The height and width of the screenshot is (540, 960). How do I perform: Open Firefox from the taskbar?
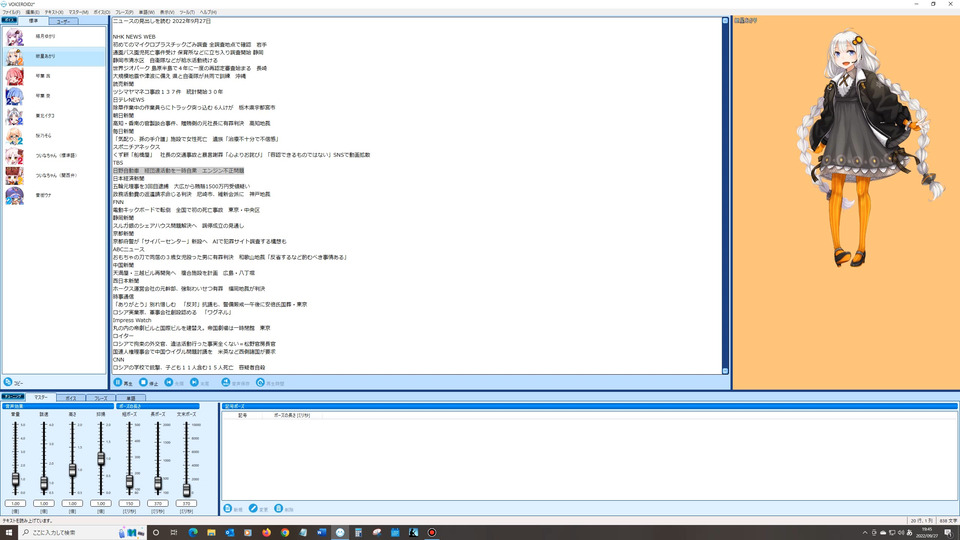[266, 533]
